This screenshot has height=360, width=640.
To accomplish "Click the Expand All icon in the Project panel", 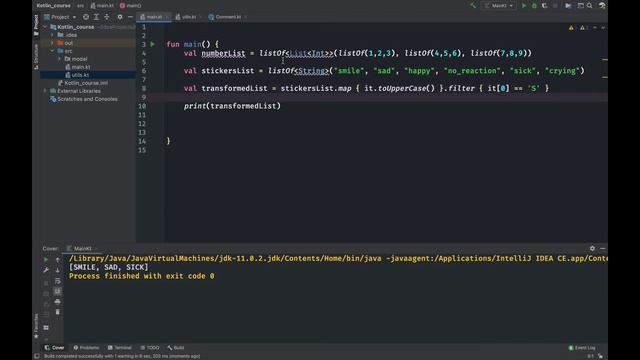I will tap(96, 17).
